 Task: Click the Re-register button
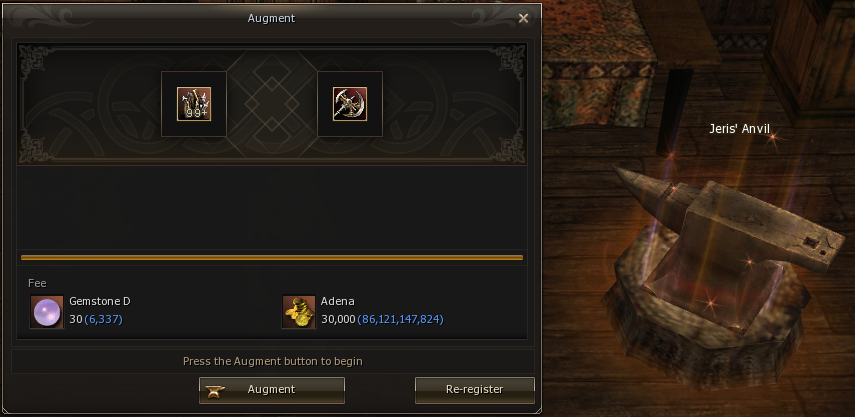[x=474, y=390]
